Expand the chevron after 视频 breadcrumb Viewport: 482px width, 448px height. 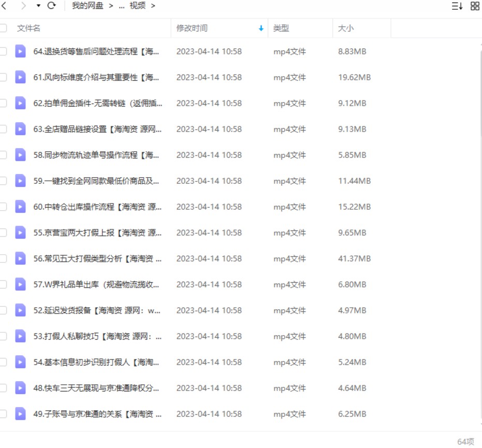click(x=153, y=6)
